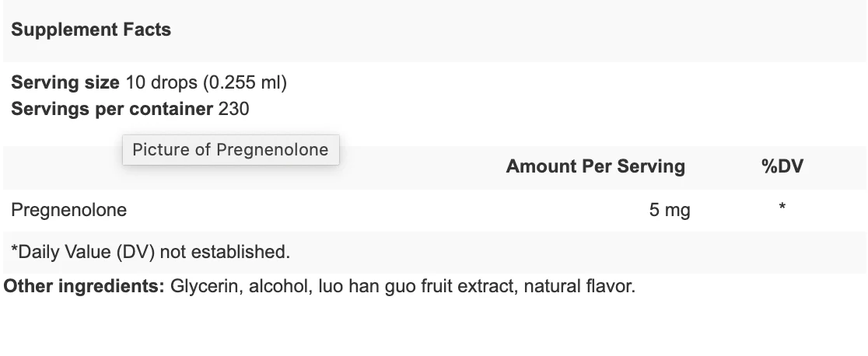Click the %DV column header
Image resolution: width=868 pixels, height=356 pixels.
pos(782,166)
